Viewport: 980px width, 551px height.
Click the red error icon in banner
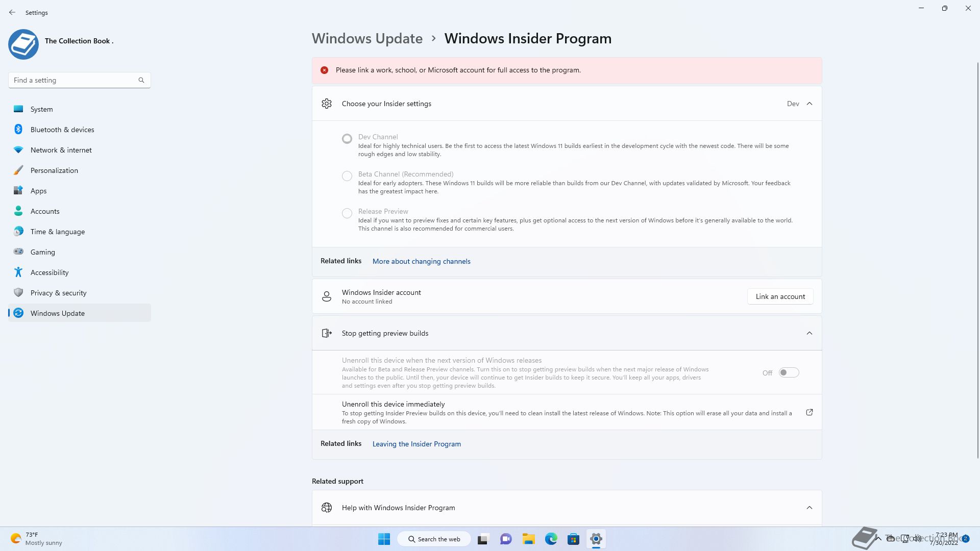pos(324,70)
